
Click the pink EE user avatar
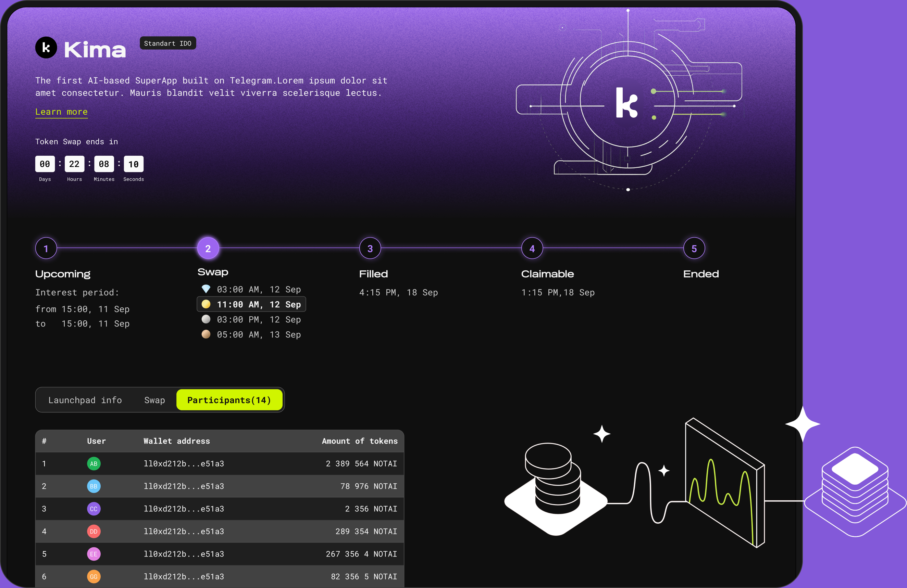click(94, 554)
